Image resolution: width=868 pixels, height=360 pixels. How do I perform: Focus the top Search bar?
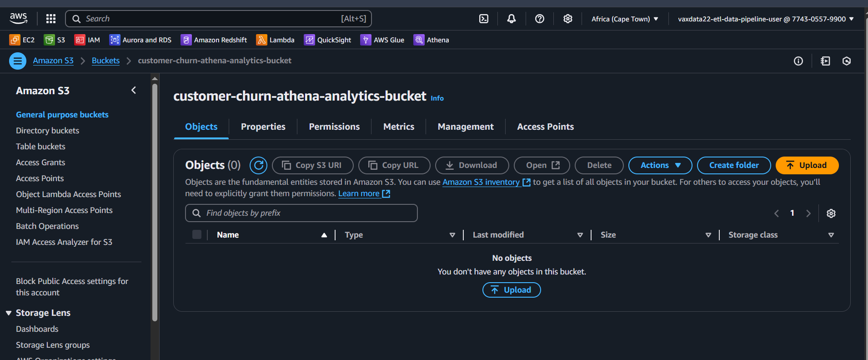click(219, 19)
